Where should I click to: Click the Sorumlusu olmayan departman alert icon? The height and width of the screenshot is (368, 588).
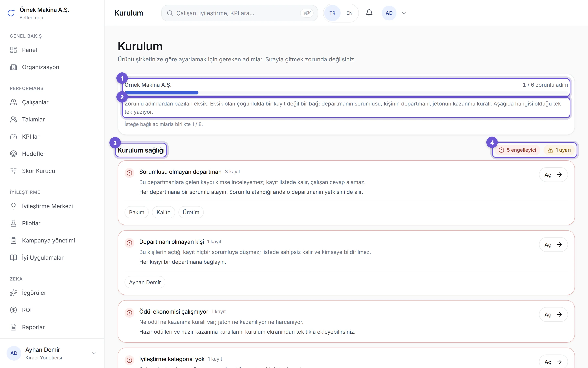(x=129, y=173)
